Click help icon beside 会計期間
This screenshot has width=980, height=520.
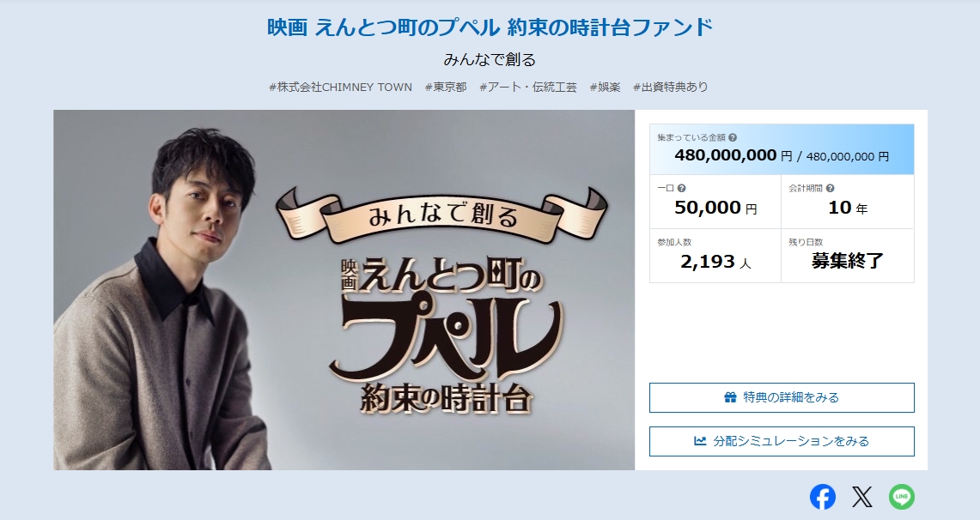click(x=830, y=188)
